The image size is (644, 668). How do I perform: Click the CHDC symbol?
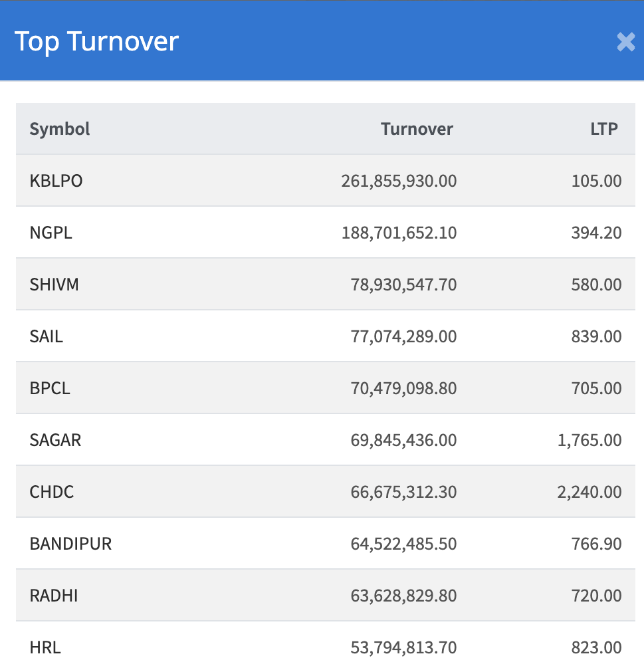point(52,492)
